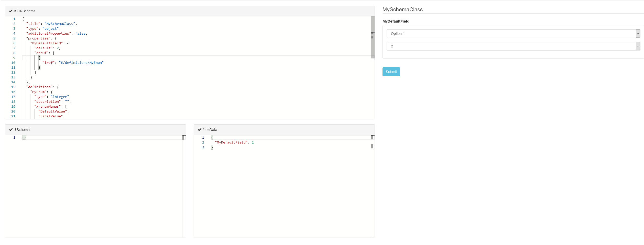Screen dimensions: 644x245
Task: Click the checkmark icon beside UISchema
Action: pyautogui.click(x=11, y=129)
